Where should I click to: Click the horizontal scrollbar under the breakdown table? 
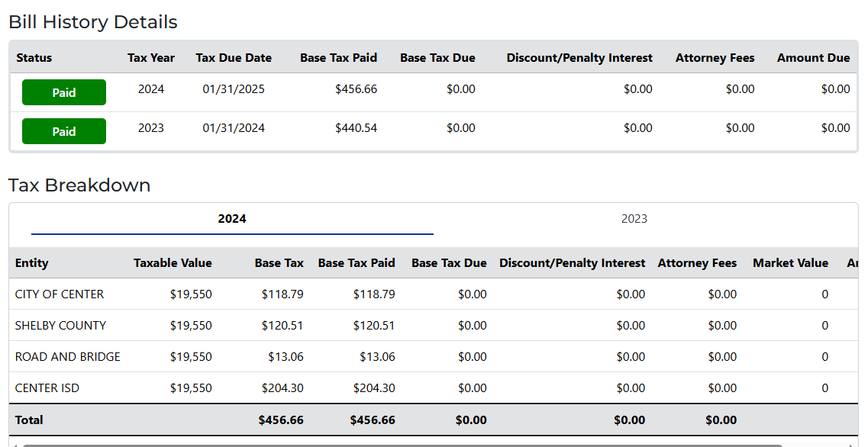tap(402, 445)
